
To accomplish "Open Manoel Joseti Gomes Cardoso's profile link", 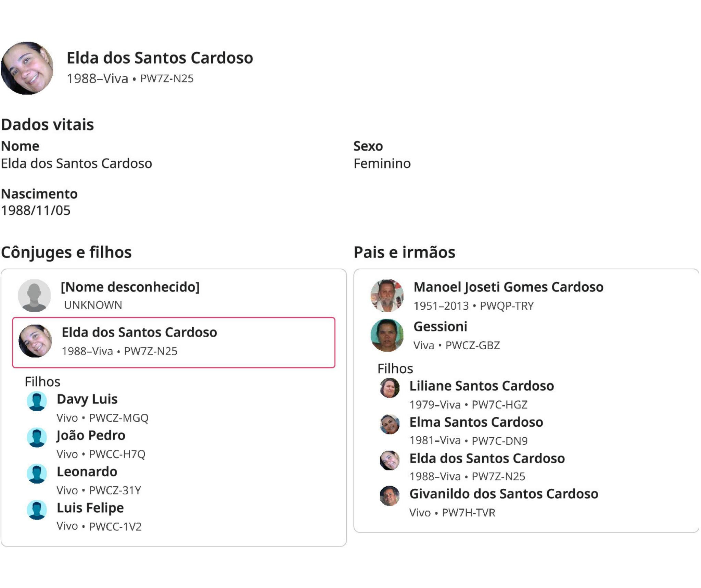I will click(508, 287).
